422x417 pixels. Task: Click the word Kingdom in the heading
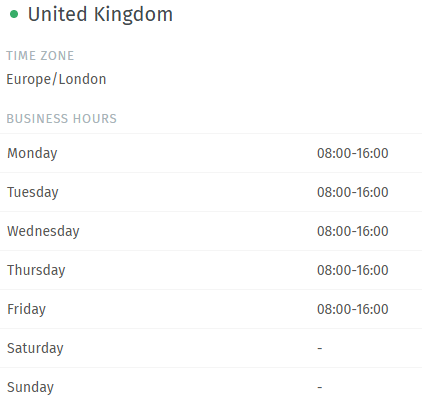(x=133, y=15)
